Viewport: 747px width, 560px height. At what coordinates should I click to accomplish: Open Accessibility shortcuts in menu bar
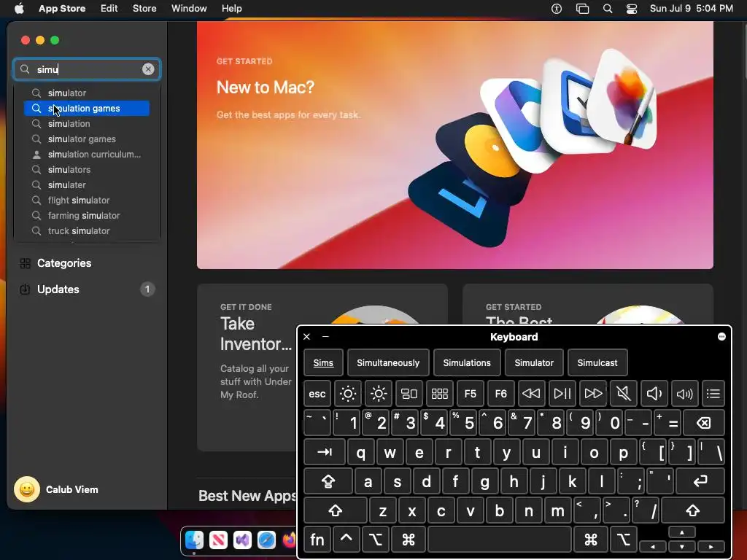click(x=557, y=8)
